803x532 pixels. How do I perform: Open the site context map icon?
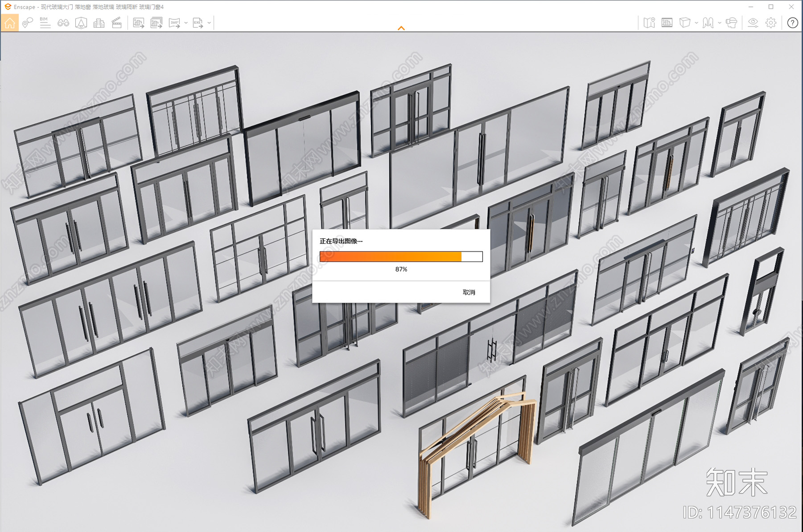[x=649, y=23]
